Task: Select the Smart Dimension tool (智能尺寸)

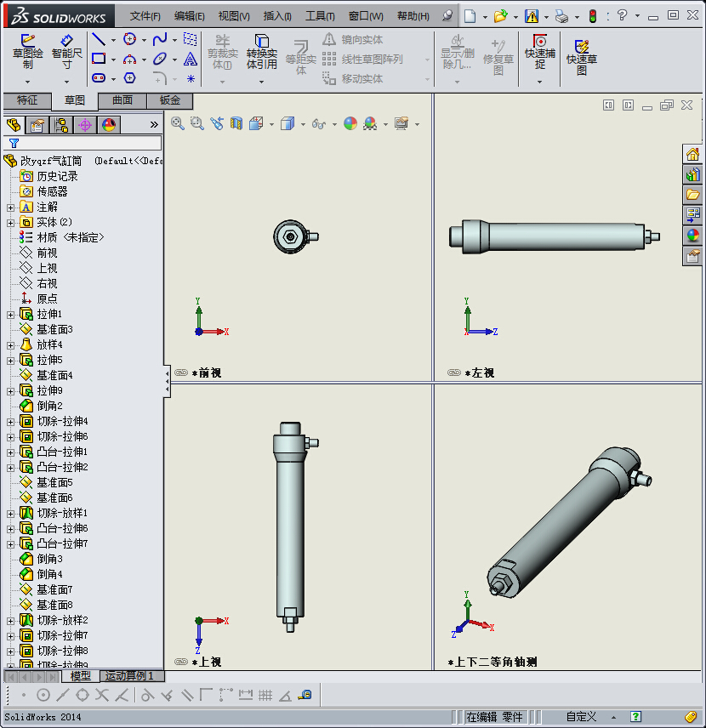Action: (67, 52)
